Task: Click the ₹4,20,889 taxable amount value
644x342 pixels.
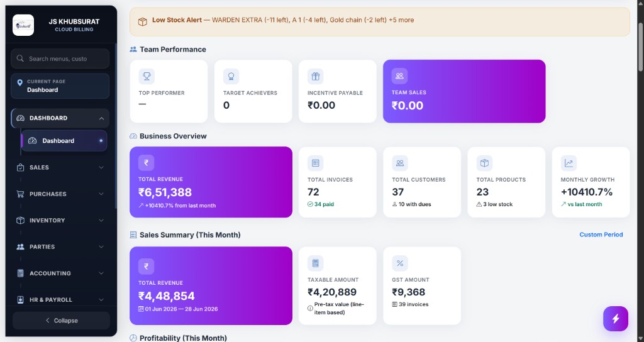Action: tap(332, 292)
